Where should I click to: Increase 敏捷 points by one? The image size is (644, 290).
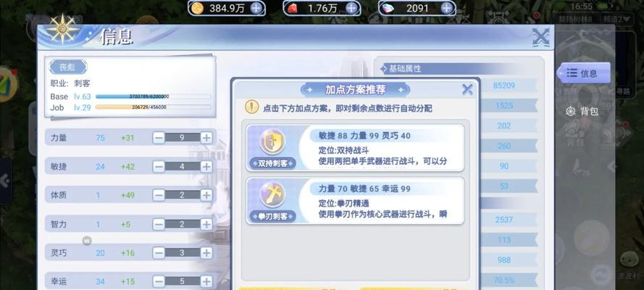point(206,166)
